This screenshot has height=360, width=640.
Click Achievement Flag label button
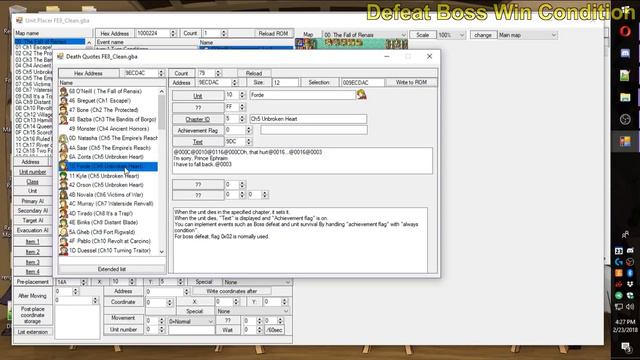click(x=198, y=131)
